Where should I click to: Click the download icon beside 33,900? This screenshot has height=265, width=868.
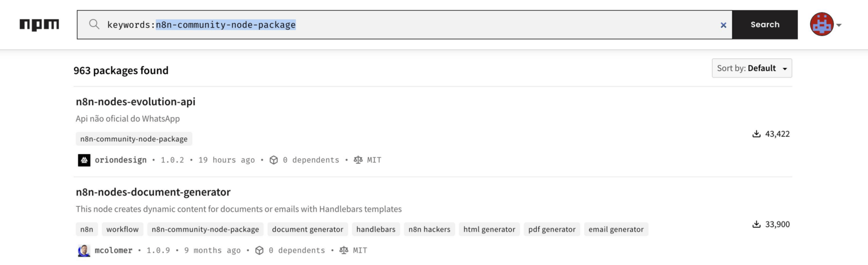point(756,224)
